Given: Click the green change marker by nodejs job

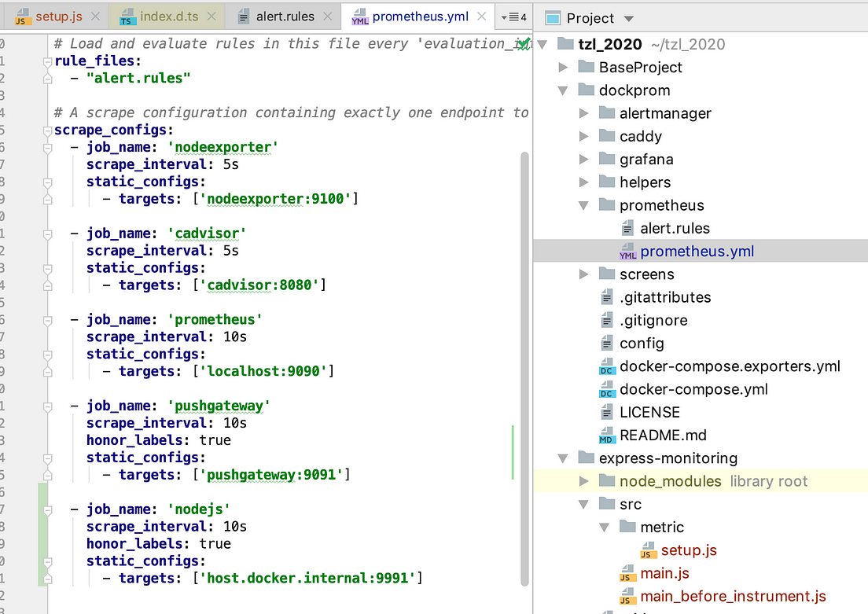Looking at the screenshot, I should (x=42, y=535).
